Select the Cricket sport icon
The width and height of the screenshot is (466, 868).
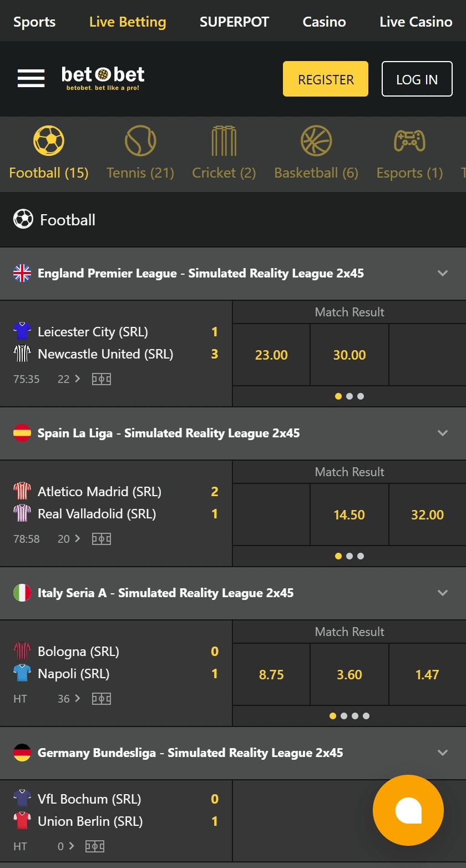tap(224, 141)
